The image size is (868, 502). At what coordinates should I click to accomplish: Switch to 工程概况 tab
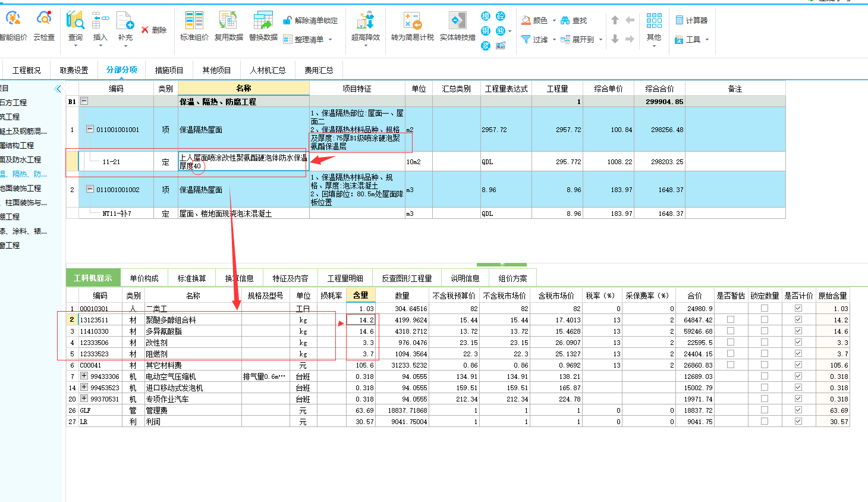(x=27, y=70)
